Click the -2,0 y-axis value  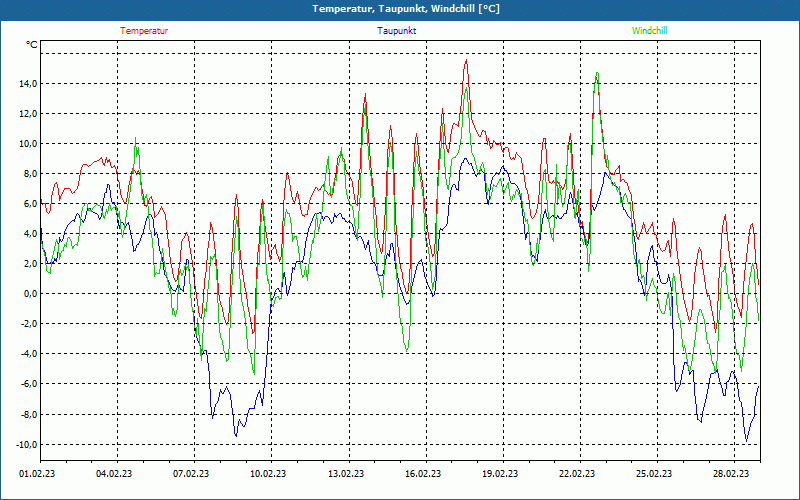click(29, 324)
